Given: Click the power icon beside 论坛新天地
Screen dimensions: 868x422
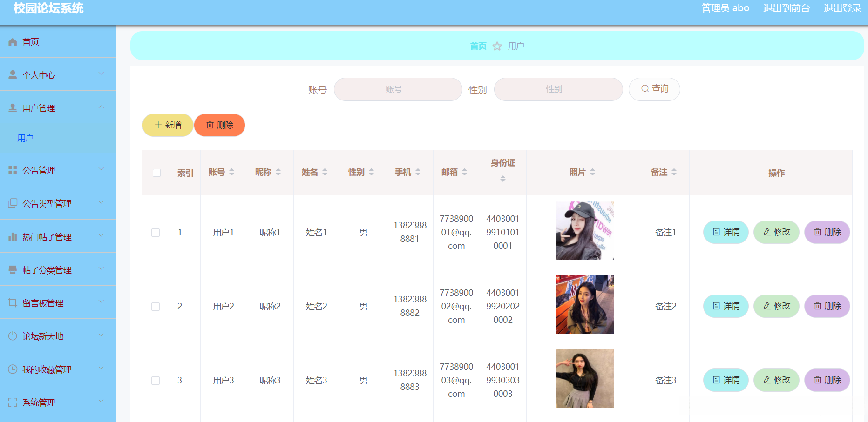Looking at the screenshot, I should pyautogui.click(x=13, y=336).
